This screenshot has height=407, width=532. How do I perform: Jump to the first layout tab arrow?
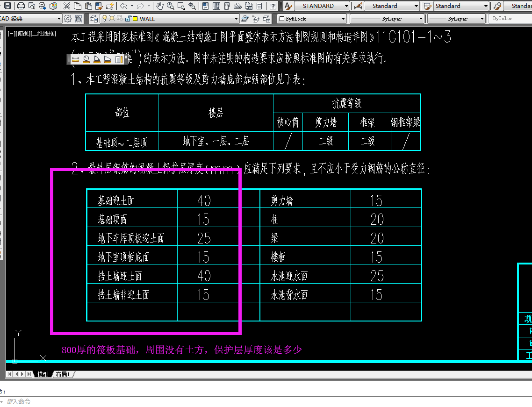click(x=9, y=374)
